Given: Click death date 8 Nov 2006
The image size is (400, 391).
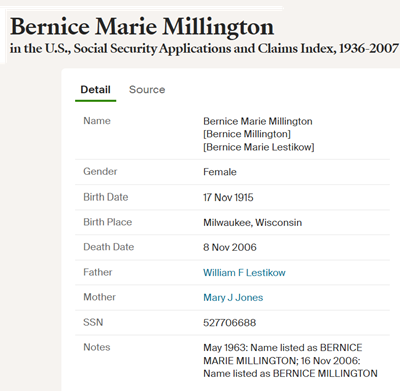Looking at the screenshot, I should (230, 247).
